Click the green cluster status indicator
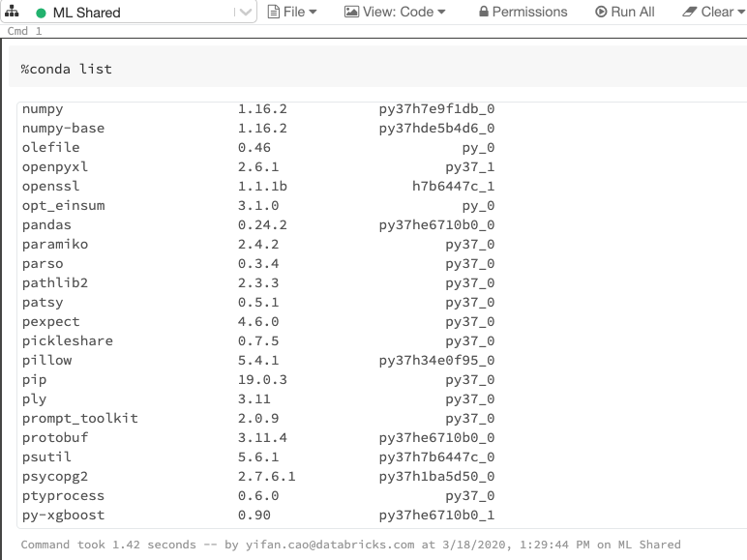This screenshot has height=560, width=747. click(x=41, y=13)
